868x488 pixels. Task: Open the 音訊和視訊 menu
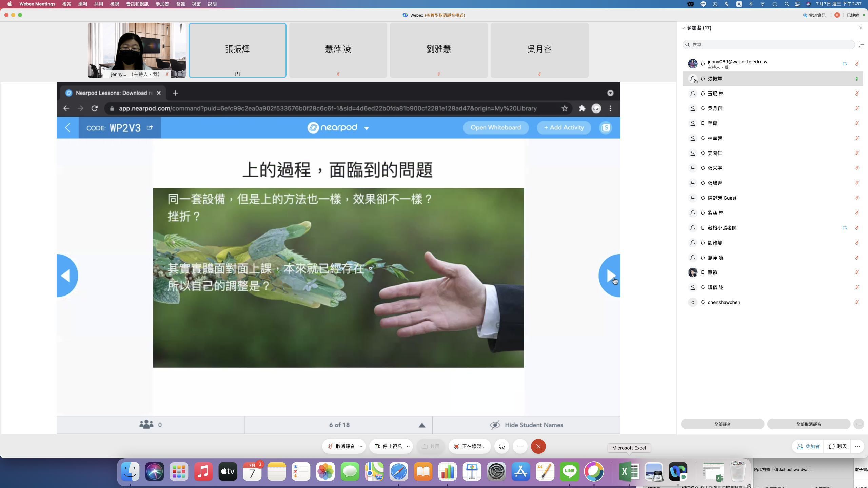tap(137, 4)
